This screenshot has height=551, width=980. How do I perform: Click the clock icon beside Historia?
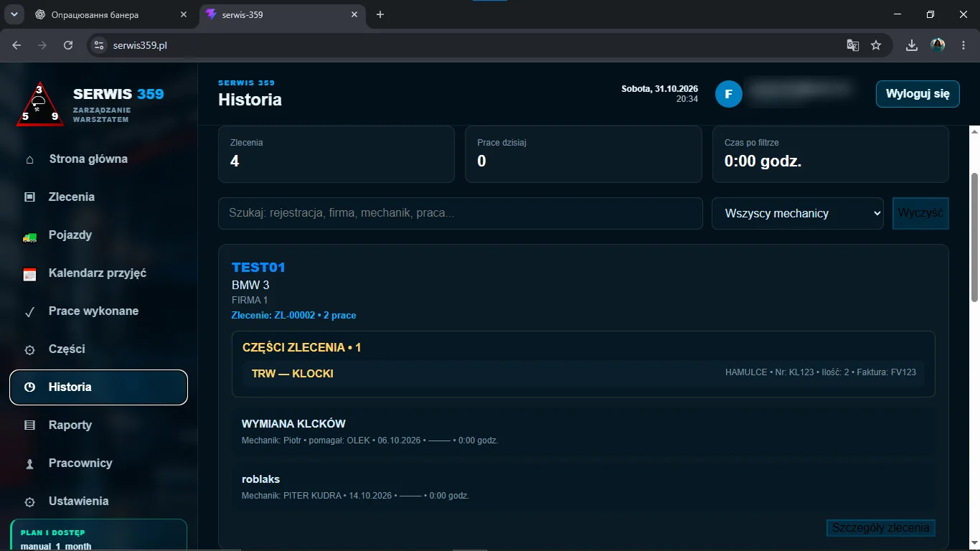[29, 387]
